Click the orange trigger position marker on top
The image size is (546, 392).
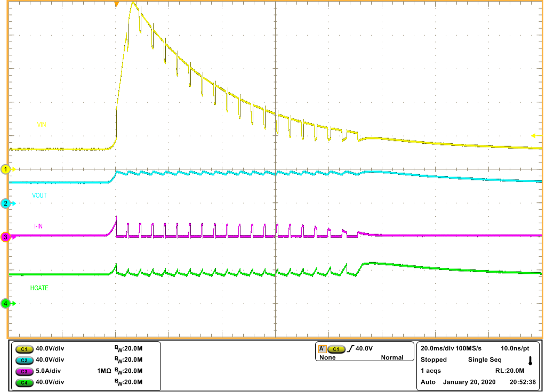116,4
